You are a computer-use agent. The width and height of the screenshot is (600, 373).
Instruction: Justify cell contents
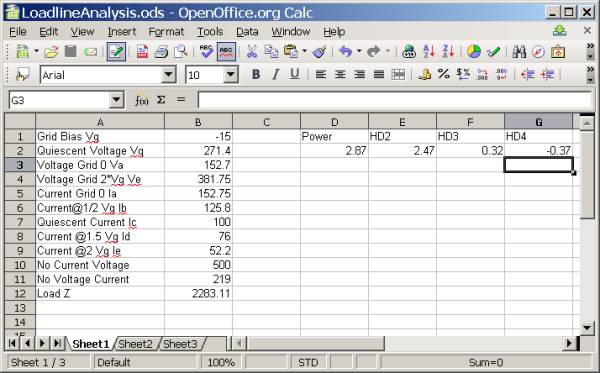pos(379,74)
